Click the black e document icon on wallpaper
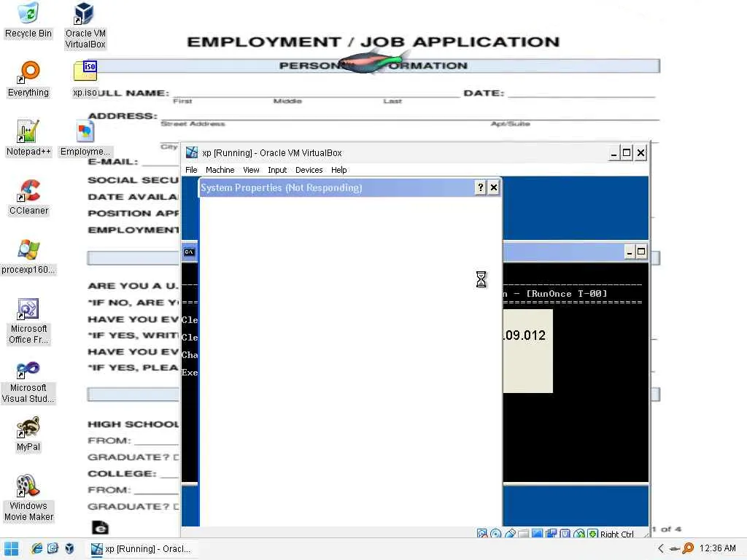 [100, 527]
